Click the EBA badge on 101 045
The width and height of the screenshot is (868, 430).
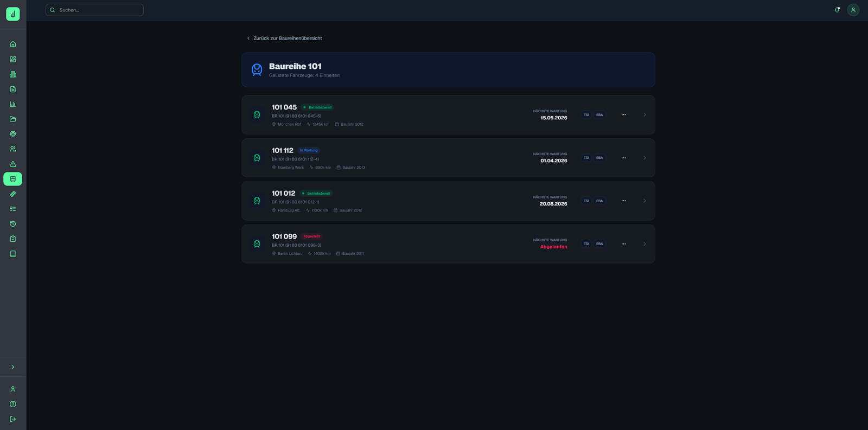(x=599, y=115)
